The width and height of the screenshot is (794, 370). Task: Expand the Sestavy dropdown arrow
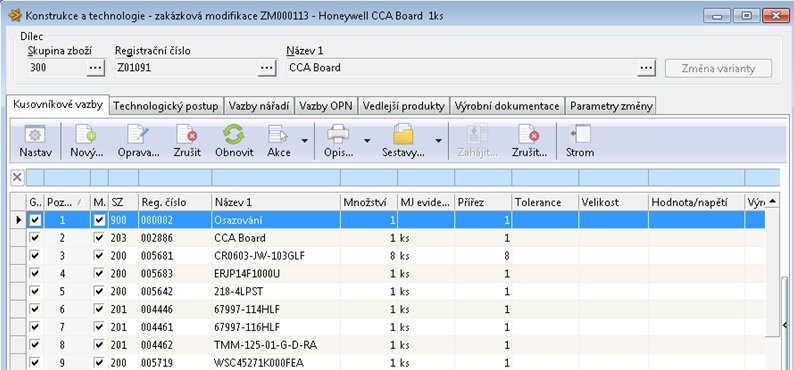439,141
